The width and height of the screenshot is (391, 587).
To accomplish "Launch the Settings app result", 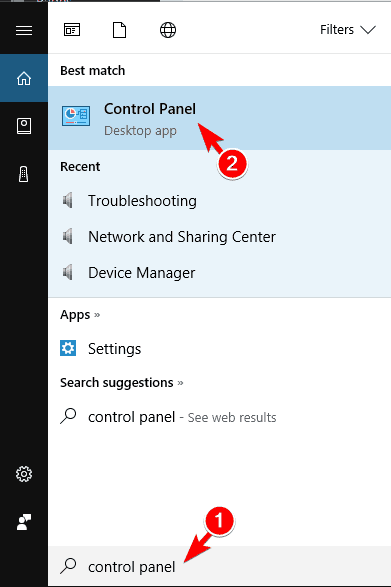I will point(219,349).
